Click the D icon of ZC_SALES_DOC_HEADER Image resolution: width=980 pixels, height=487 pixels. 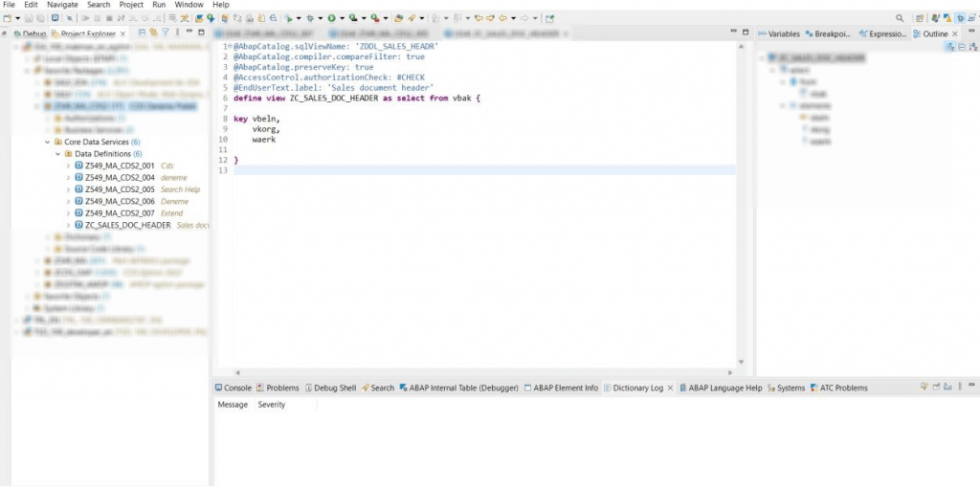click(x=78, y=225)
